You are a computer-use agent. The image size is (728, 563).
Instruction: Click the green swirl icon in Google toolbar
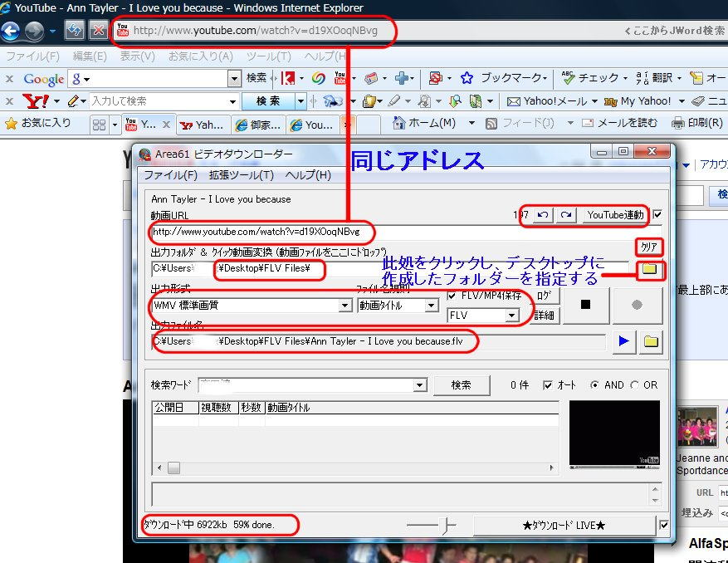pyautogui.click(x=319, y=78)
